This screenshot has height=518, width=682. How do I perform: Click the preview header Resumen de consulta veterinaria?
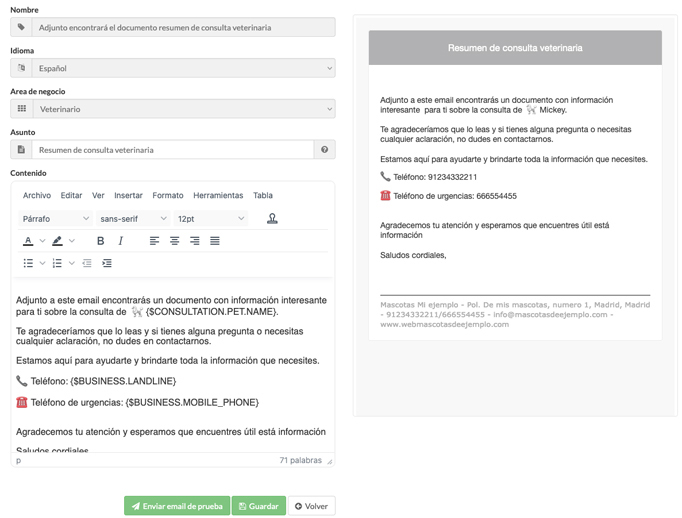[x=515, y=48]
